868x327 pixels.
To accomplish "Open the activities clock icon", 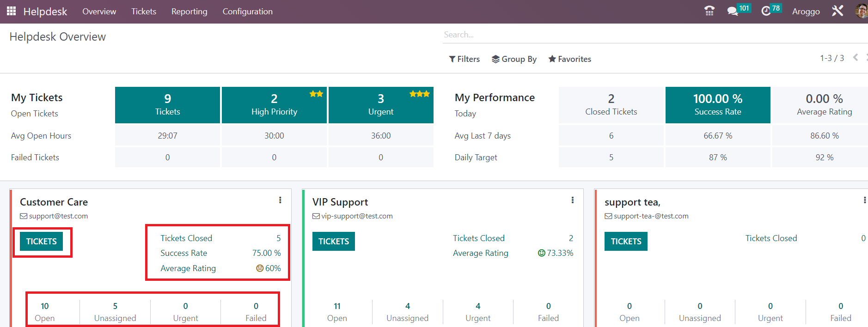I will [x=766, y=11].
